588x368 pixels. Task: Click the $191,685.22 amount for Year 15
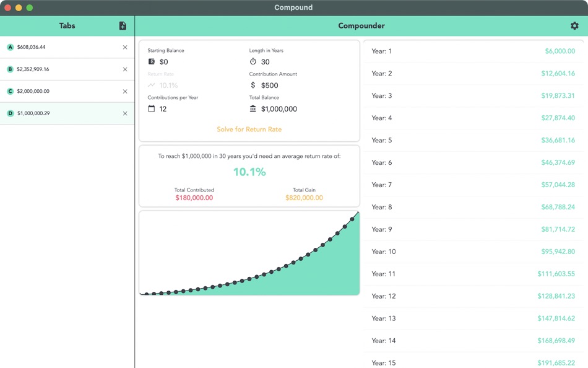[556, 363]
